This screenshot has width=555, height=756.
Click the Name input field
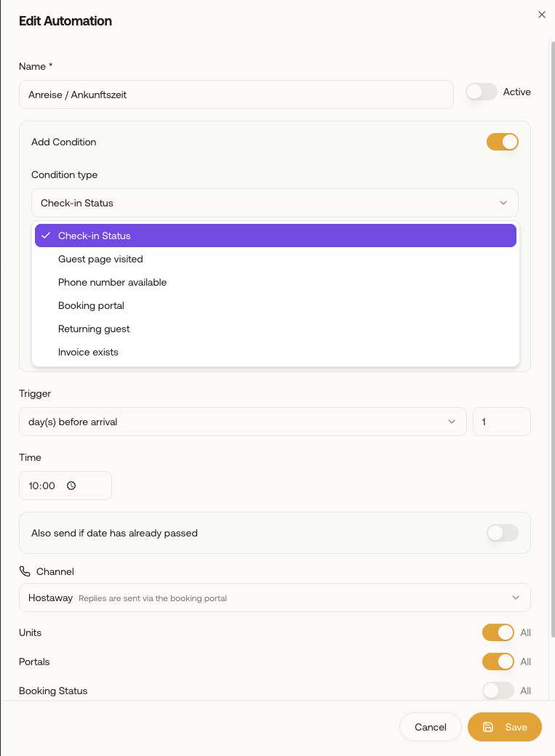pyautogui.click(x=236, y=94)
